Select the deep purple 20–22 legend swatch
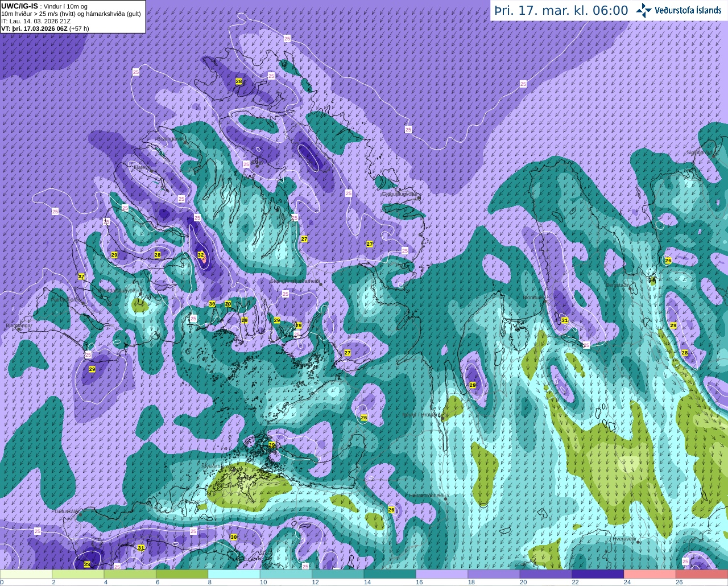 pos(546,574)
